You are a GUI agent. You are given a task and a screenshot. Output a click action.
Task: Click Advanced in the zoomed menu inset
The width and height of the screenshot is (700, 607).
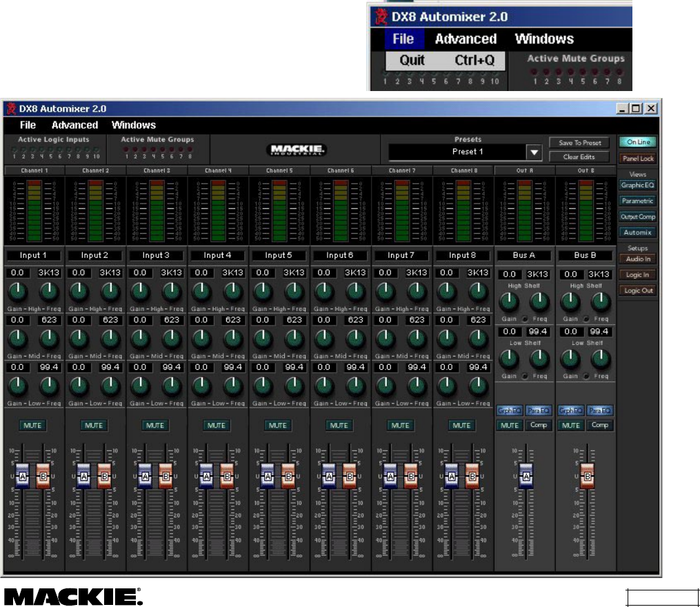point(466,39)
